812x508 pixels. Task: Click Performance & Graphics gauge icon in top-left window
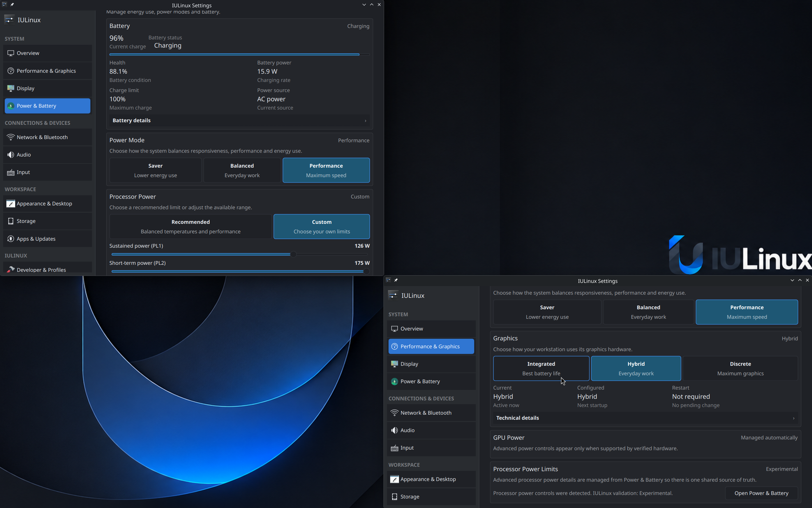pos(11,71)
